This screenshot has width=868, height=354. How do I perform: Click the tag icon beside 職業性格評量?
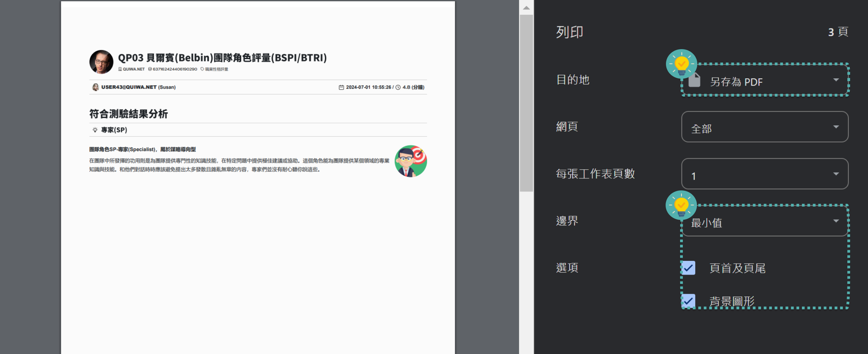point(202,69)
